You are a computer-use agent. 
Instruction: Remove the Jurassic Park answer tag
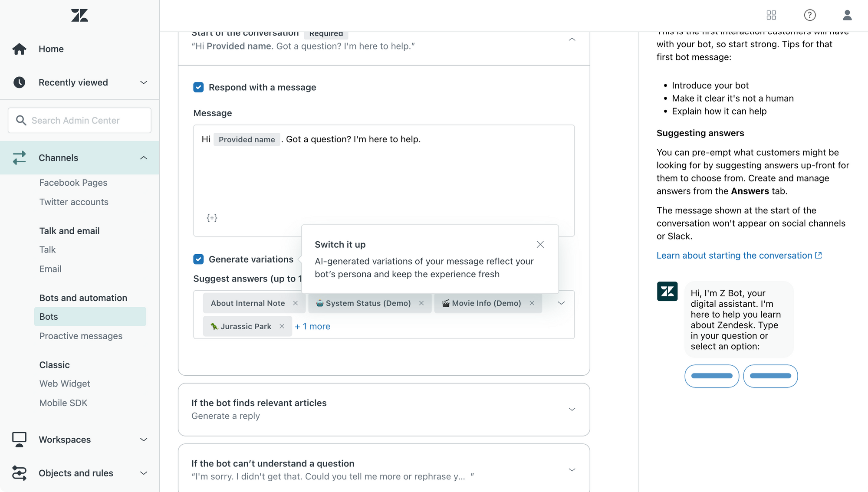pyautogui.click(x=282, y=326)
